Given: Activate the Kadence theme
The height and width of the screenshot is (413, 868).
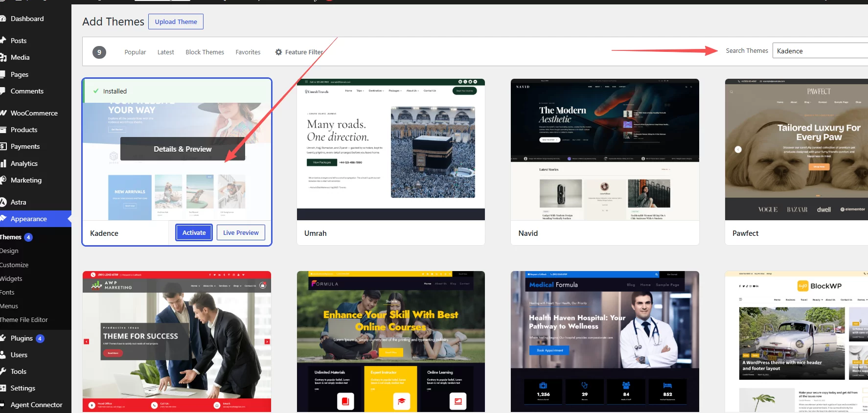Looking at the screenshot, I should coord(194,232).
